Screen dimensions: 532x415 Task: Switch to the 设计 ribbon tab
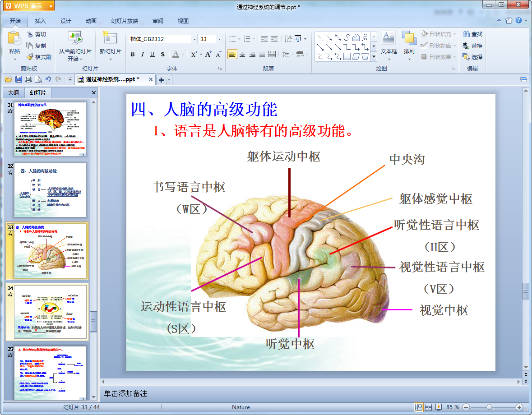click(x=66, y=21)
